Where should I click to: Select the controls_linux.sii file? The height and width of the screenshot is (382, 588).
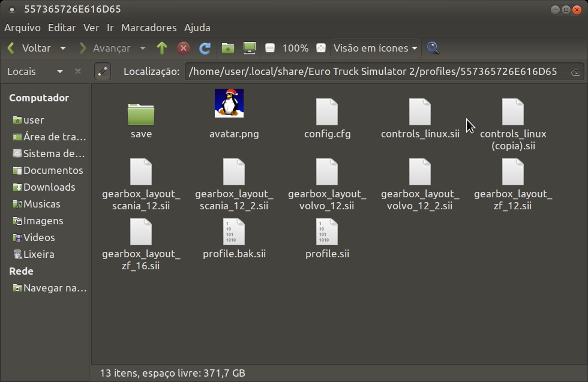coord(420,119)
